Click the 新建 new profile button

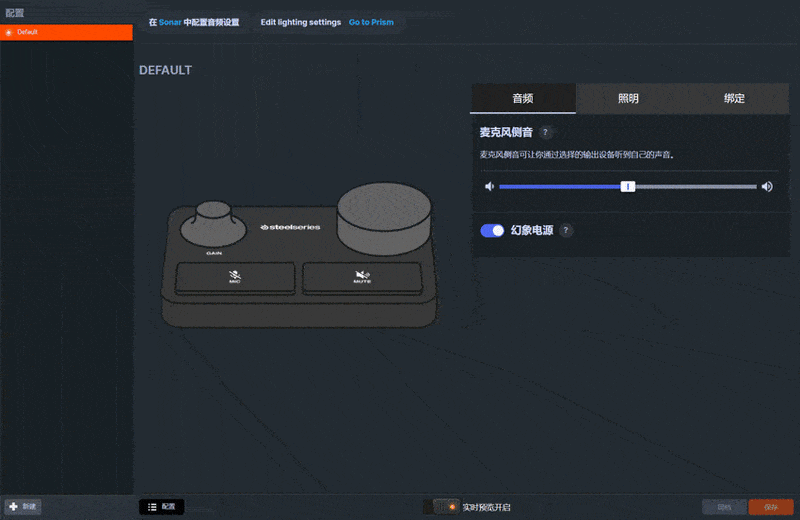click(23, 507)
